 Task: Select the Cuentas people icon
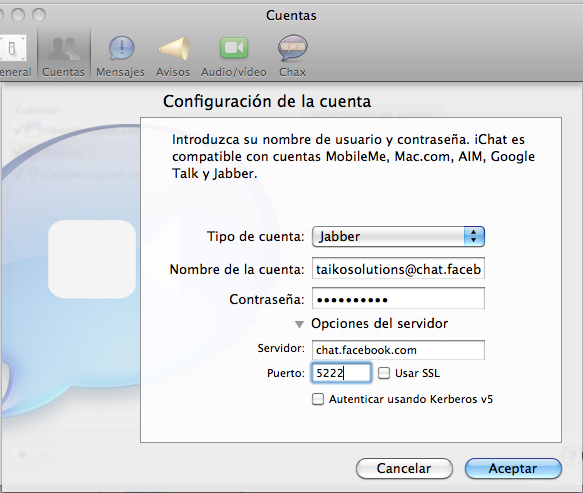point(64,48)
